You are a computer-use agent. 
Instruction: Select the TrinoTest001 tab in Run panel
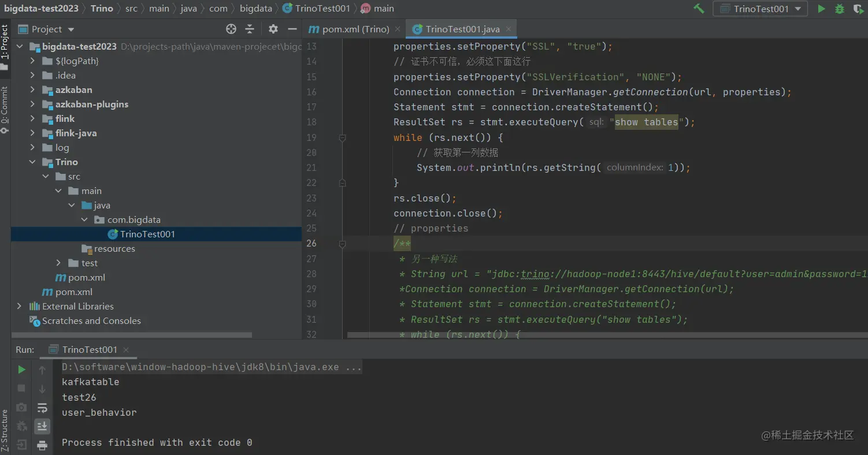(90, 349)
